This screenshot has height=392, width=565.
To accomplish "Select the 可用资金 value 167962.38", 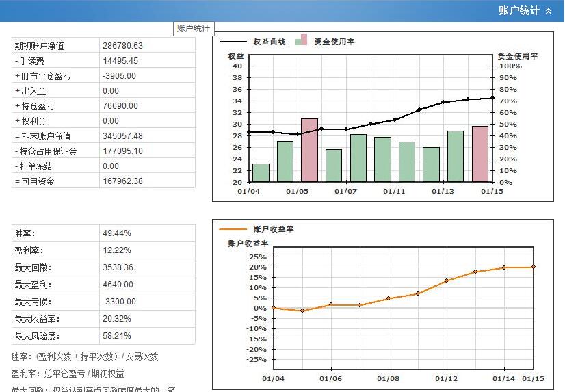I will pyautogui.click(x=122, y=181).
